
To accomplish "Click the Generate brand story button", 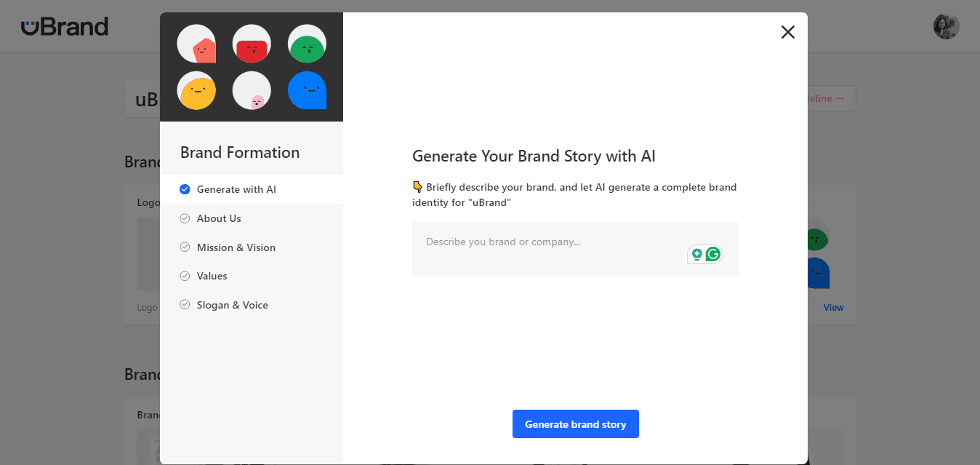I will (576, 424).
